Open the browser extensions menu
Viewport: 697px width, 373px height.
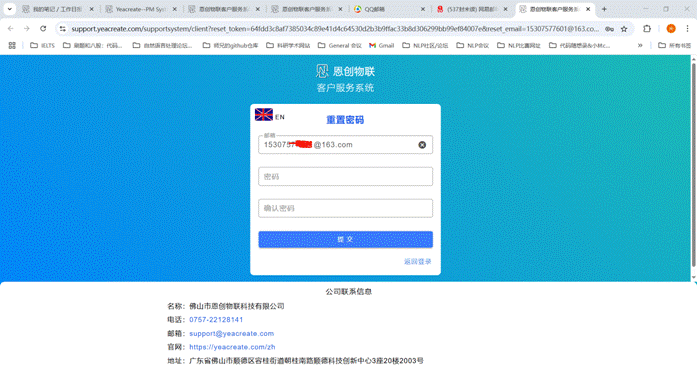[647, 29]
